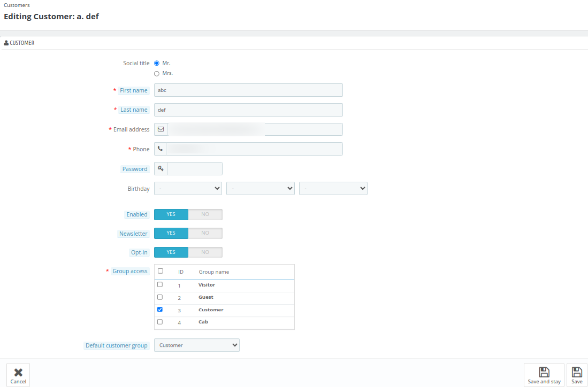Viewport: 588px width, 387px height.
Task: Disable the Enabled switch via NO
Action: (205, 214)
